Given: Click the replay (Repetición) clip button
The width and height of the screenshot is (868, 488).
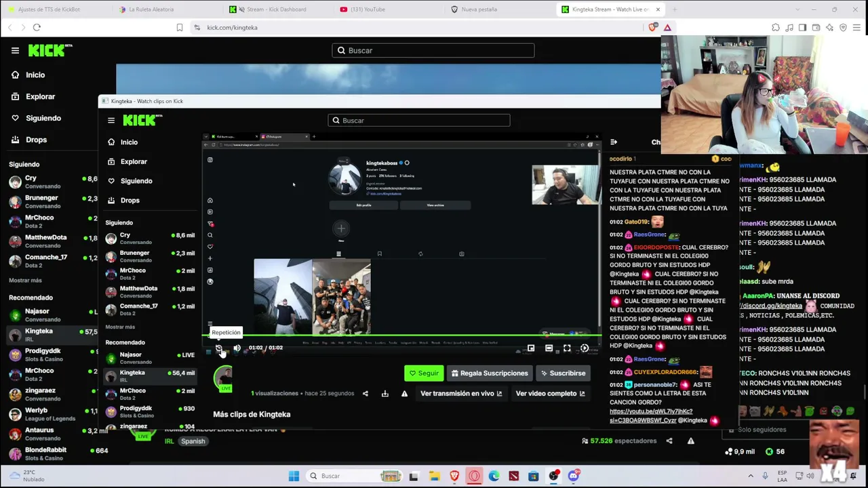Looking at the screenshot, I should (219, 348).
